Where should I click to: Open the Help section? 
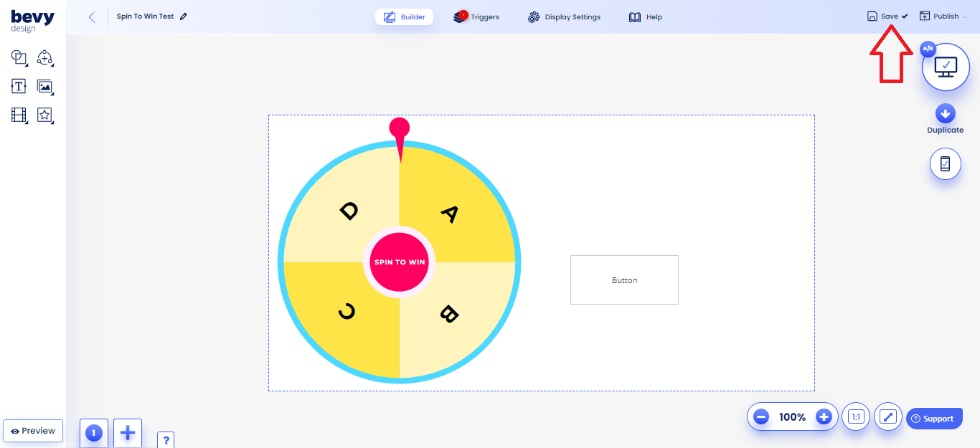point(645,16)
